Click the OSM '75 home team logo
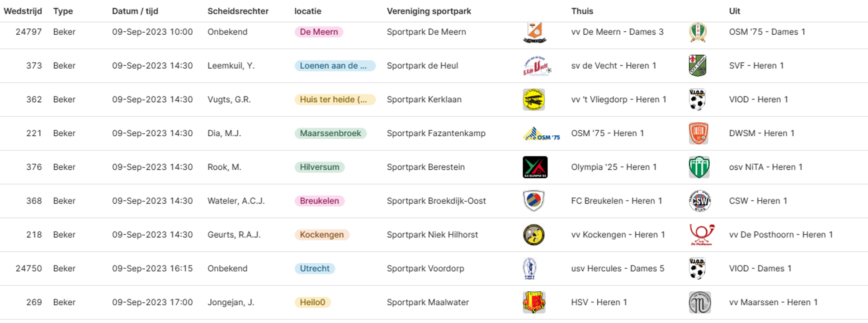The width and height of the screenshot is (868, 323). point(541,134)
